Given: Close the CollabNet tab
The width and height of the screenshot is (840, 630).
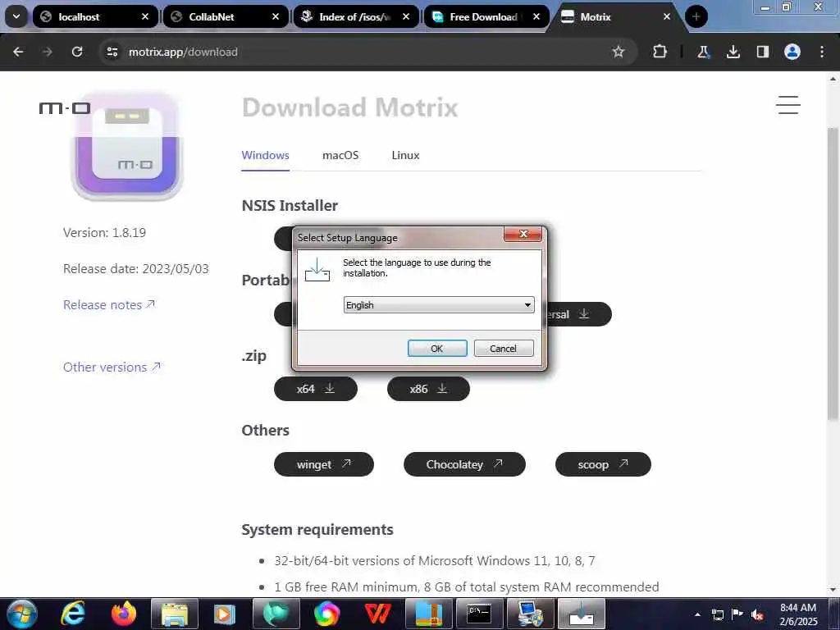Looking at the screenshot, I should tap(276, 16).
